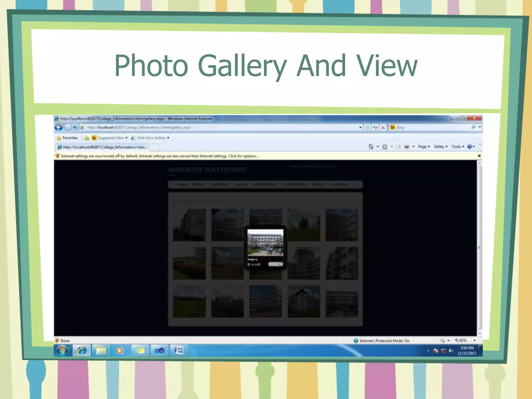Open the Favorites star button
The width and height of the screenshot is (532, 399).
[67, 138]
